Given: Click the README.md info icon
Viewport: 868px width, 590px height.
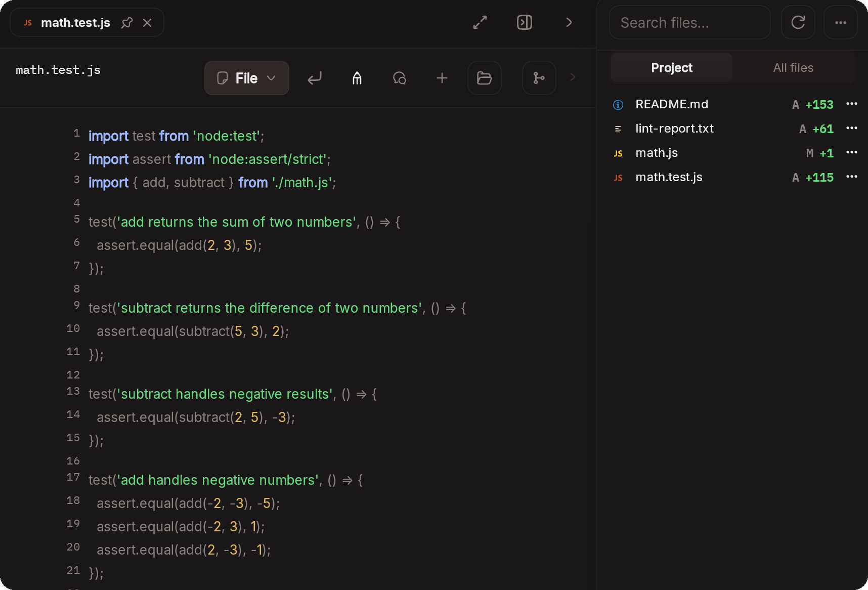Looking at the screenshot, I should (618, 105).
